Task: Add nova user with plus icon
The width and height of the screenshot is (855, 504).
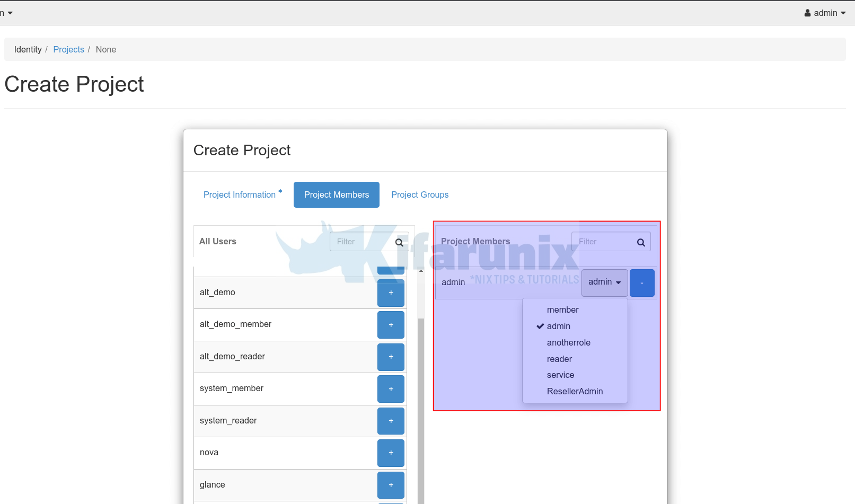Action: pyautogui.click(x=391, y=453)
